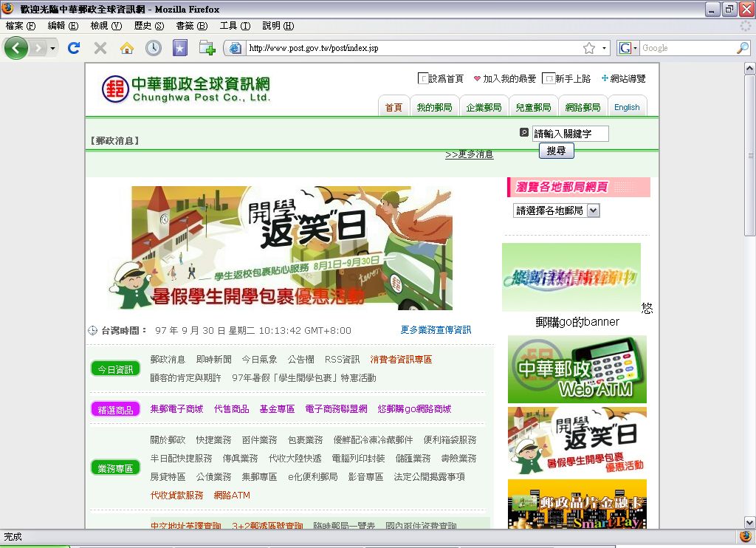Image resolution: width=756 pixels, height=548 pixels.
Task: Open the History clock icon
Action: coord(154,48)
